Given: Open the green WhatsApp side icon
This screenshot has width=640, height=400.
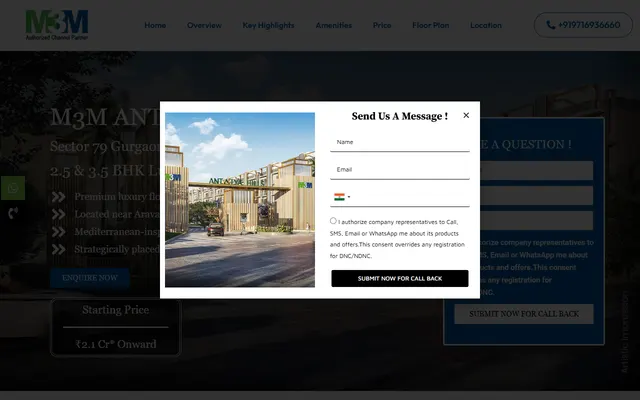Looking at the screenshot, I should pos(13,188).
